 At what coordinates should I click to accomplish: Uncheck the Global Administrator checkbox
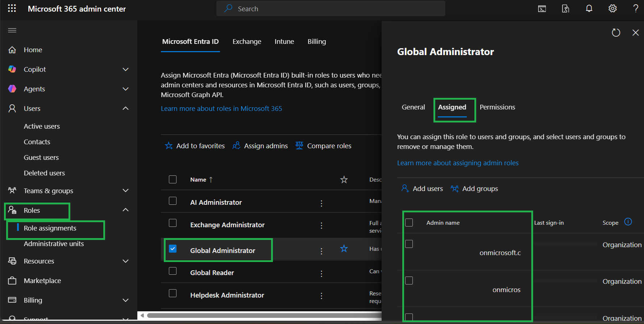click(x=173, y=249)
